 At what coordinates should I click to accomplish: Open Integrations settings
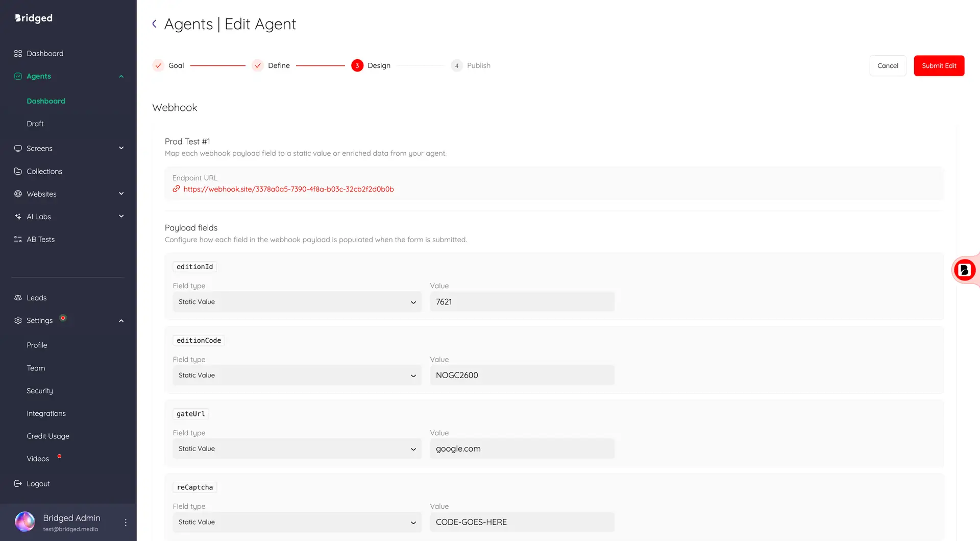pyautogui.click(x=46, y=413)
